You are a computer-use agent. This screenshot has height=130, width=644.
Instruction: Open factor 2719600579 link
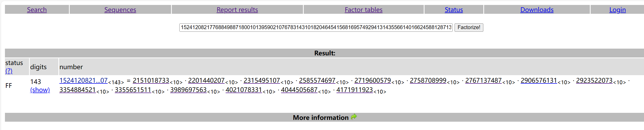pyautogui.click(x=373, y=80)
